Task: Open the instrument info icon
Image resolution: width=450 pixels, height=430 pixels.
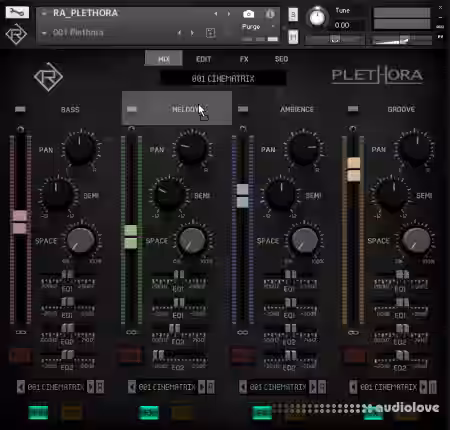Action: (x=270, y=14)
